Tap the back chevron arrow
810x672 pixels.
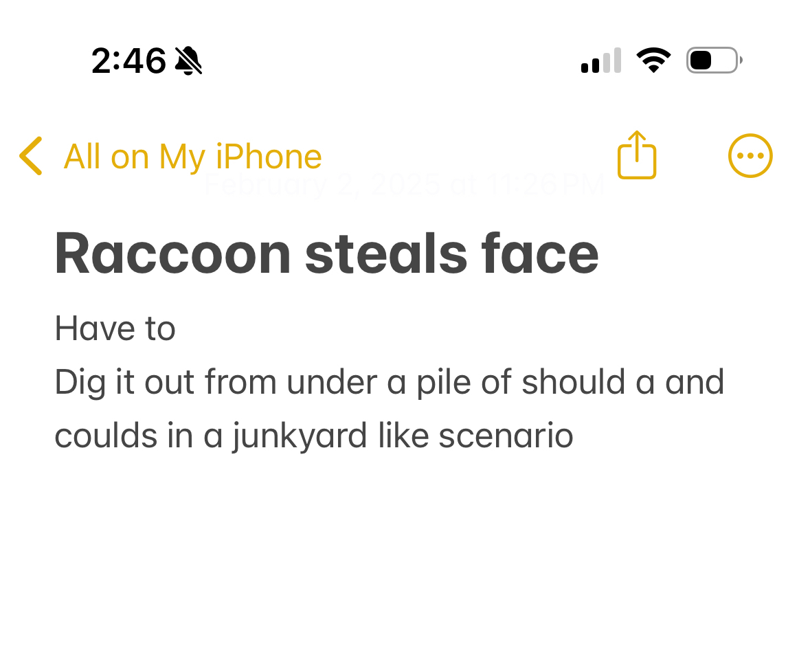pyautogui.click(x=31, y=156)
